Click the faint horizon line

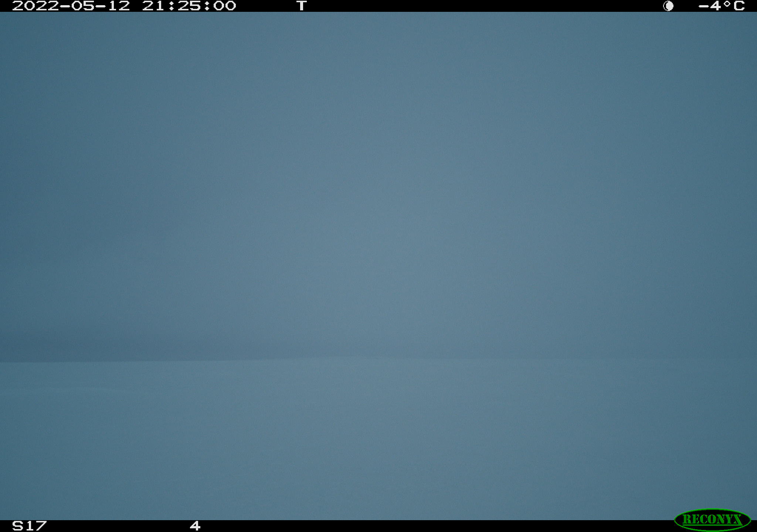tap(378, 359)
